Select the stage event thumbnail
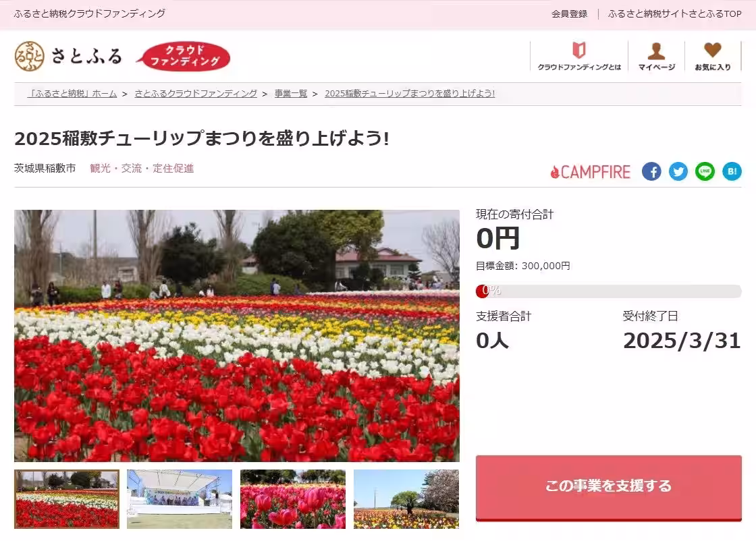The width and height of the screenshot is (756, 541). pyautogui.click(x=178, y=499)
